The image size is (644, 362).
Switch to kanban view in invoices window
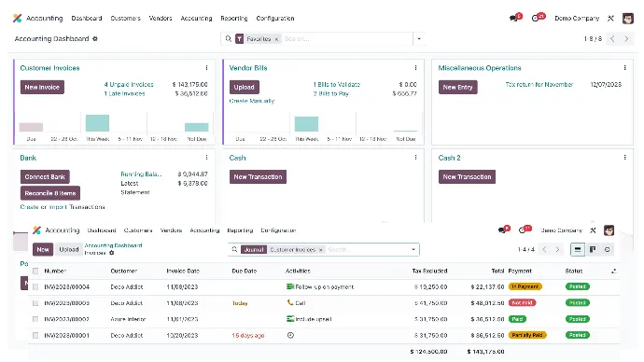tap(593, 249)
